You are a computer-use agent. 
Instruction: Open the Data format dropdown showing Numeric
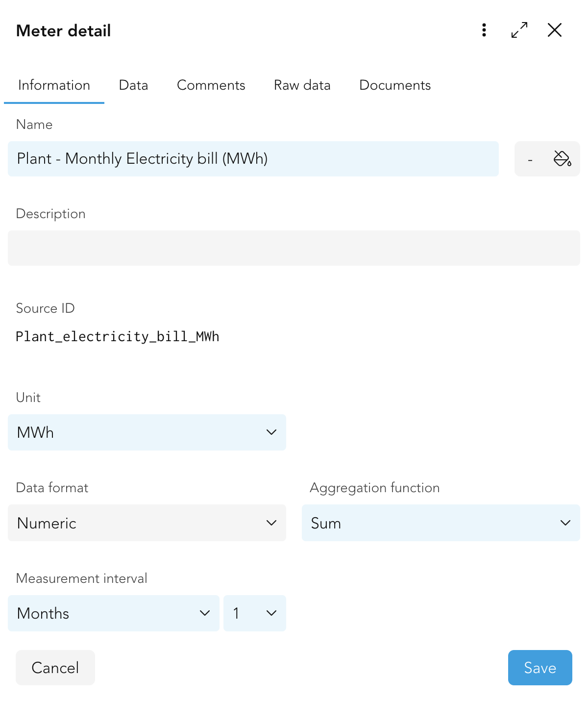[147, 523]
